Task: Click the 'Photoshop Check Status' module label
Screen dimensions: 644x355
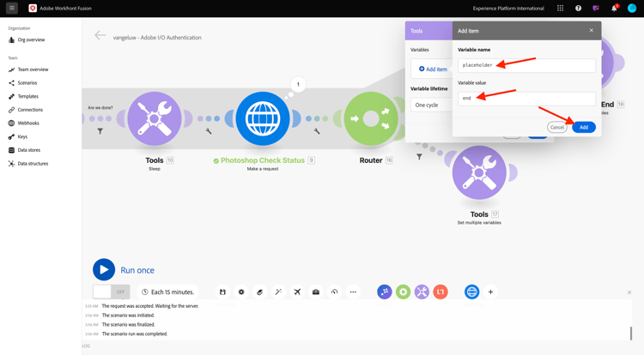Action: [x=263, y=160]
